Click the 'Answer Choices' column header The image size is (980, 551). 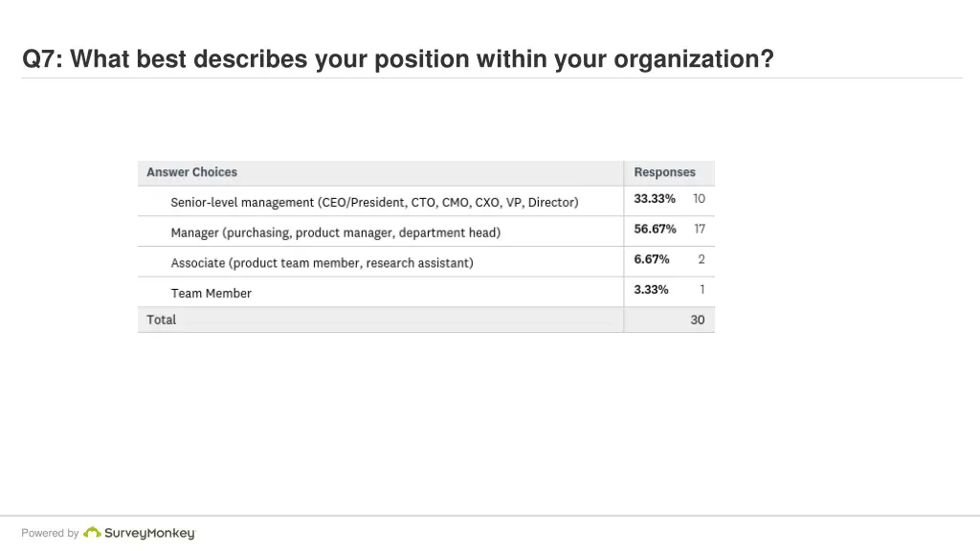(191, 172)
